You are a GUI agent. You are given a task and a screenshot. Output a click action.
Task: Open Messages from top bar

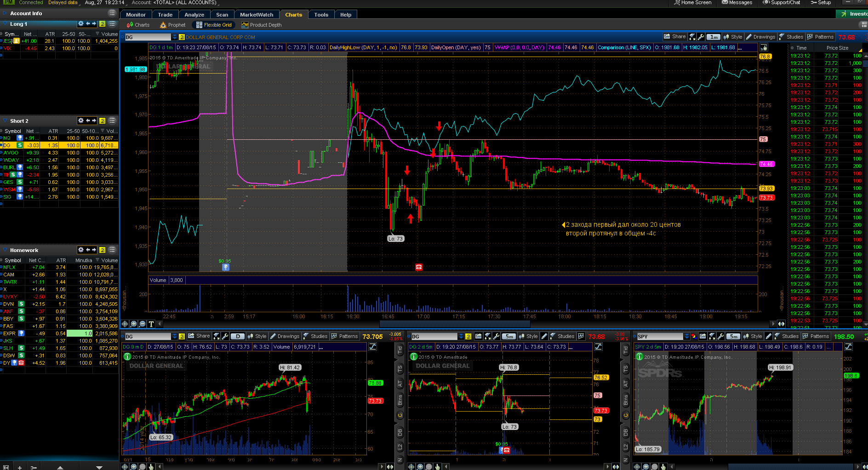click(737, 3)
